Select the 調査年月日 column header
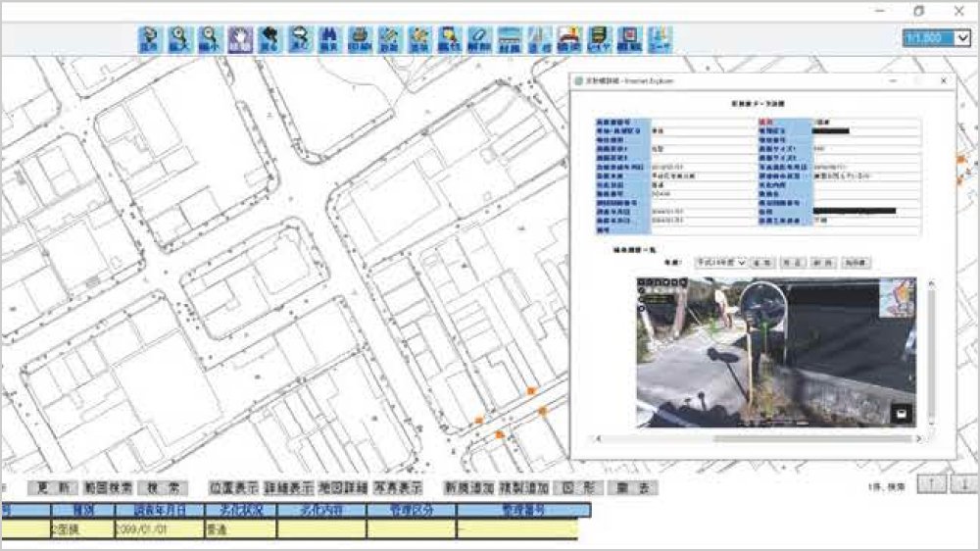The width and height of the screenshot is (980, 551). (x=160, y=510)
